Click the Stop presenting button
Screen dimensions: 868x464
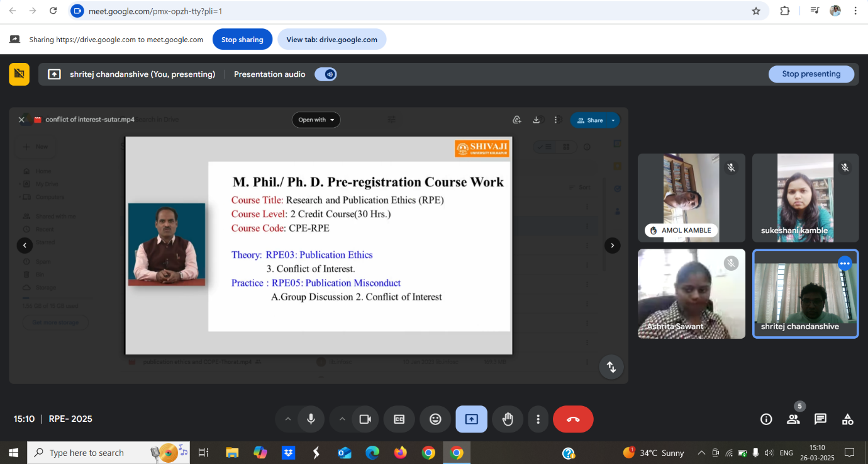click(811, 74)
